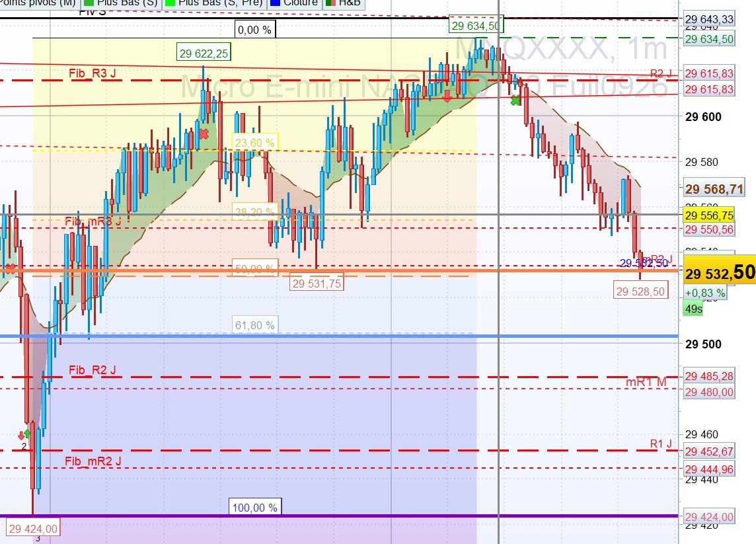Click the 29 452,67 tag on the price axis
Viewport: 756px width, 544px height.
tap(708, 451)
